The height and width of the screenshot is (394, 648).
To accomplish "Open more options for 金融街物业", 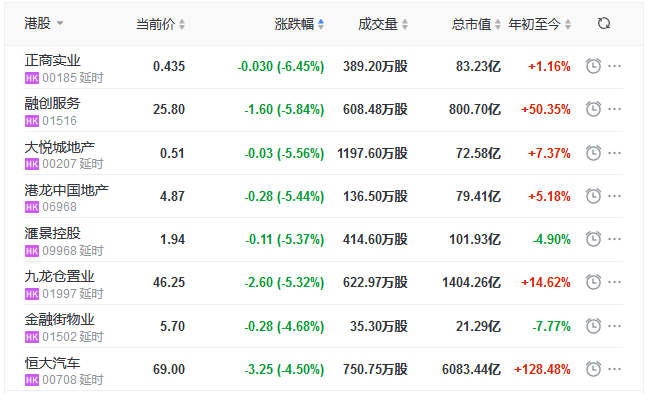I will [x=615, y=326].
